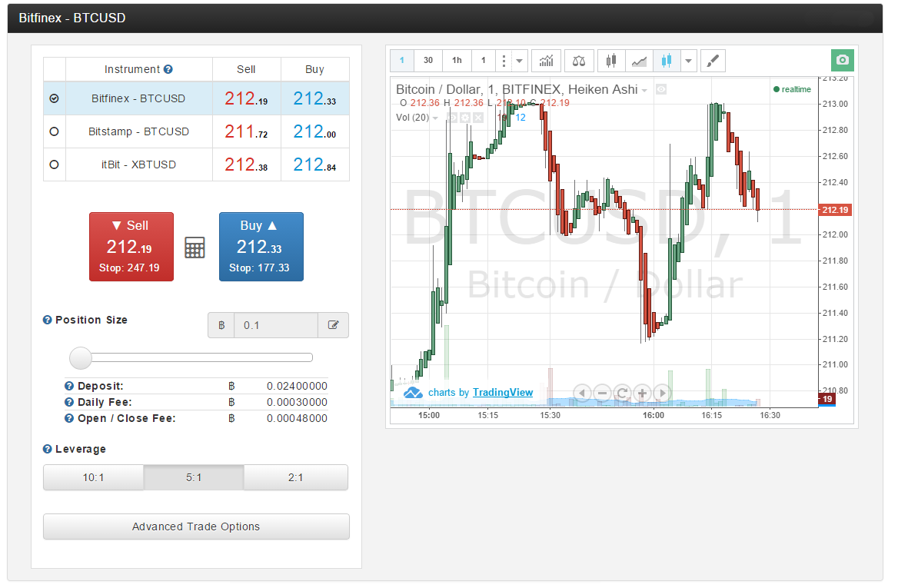Open the Indicators chart tool
898x588 pixels.
[546, 61]
